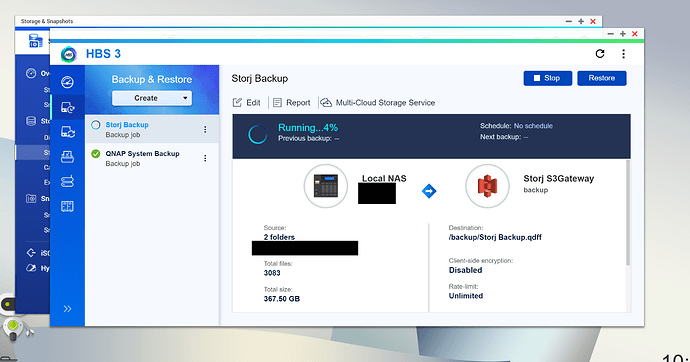Expand the HBS 3 sidebar with double chevron
Image resolution: width=690 pixels, height=362 pixels.
(x=67, y=309)
